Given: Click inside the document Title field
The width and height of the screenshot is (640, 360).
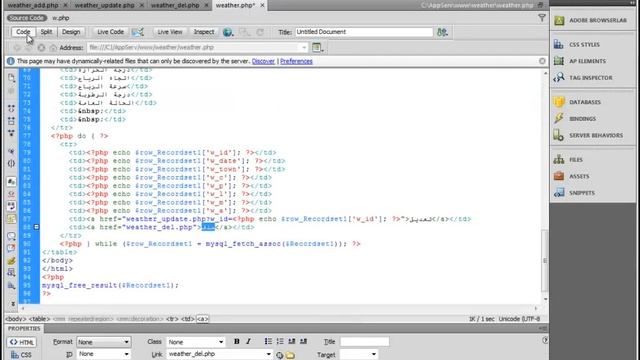Looking at the screenshot, I should coord(364,32).
